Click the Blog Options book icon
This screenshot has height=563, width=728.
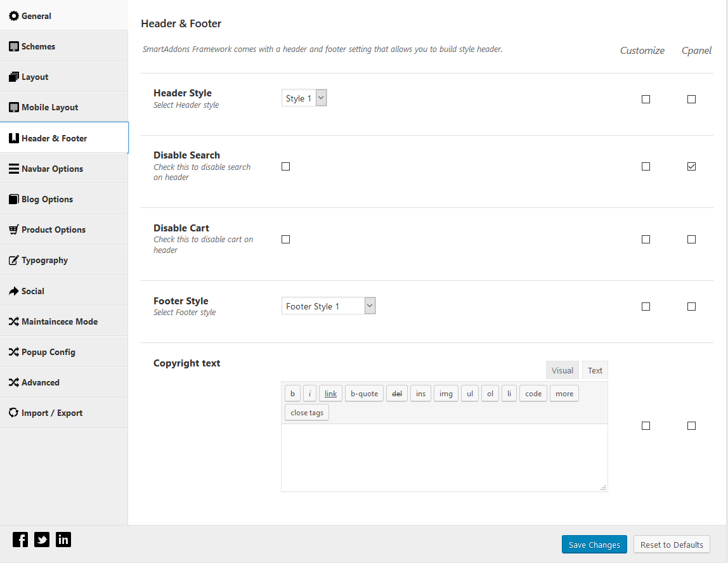(14, 199)
